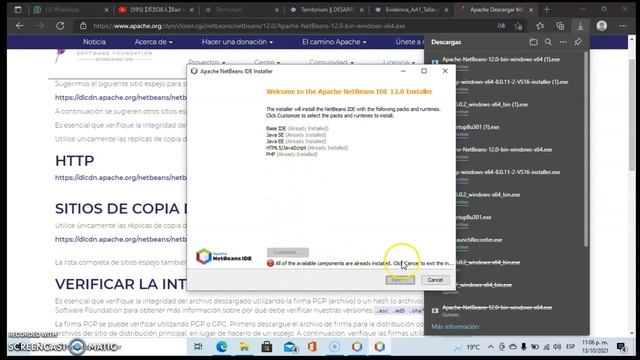Image resolution: width=640 pixels, height=360 pixels.
Task: Open downloads folder icon in Descargas panel
Action: (533, 42)
